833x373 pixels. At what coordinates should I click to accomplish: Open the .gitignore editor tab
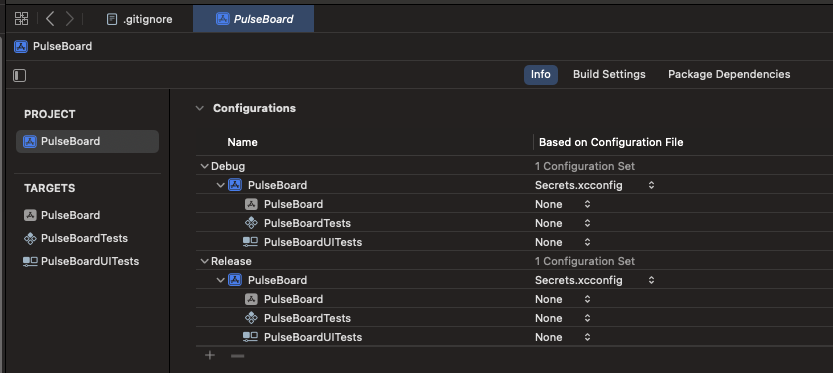[x=140, y=19]
